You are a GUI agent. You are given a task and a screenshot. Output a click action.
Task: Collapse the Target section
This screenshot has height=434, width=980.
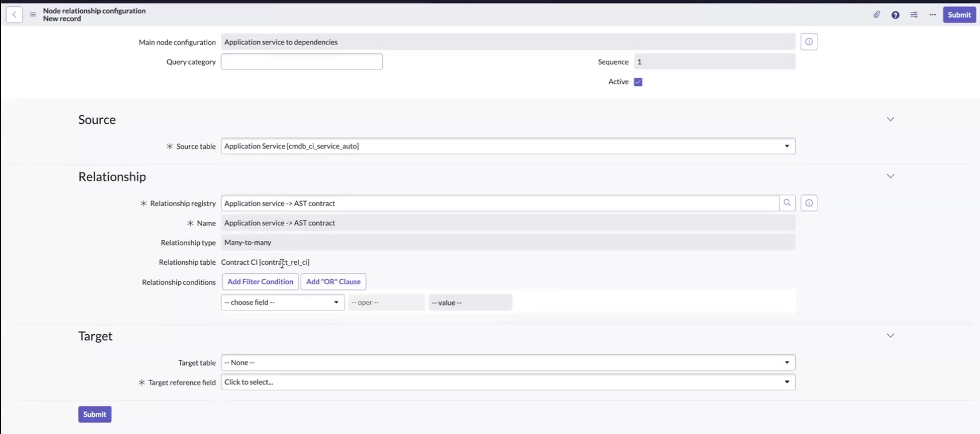pyautogui.click(x=890, y=335)
